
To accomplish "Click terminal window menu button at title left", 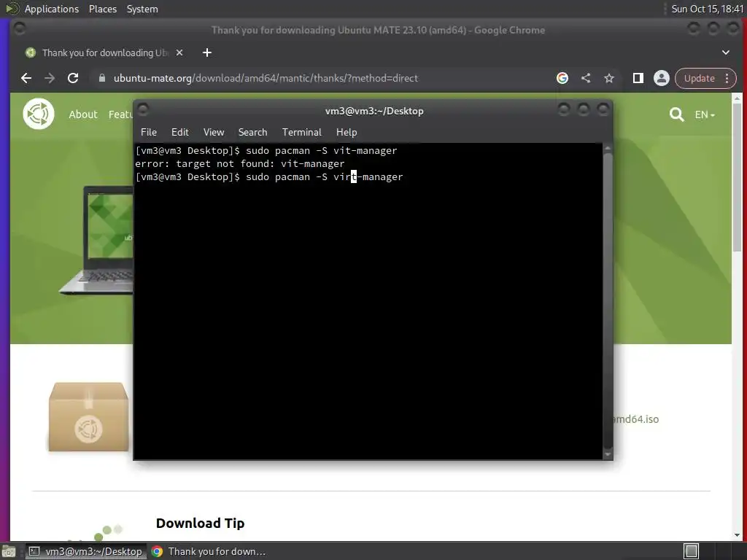I will tap(143, 109).
